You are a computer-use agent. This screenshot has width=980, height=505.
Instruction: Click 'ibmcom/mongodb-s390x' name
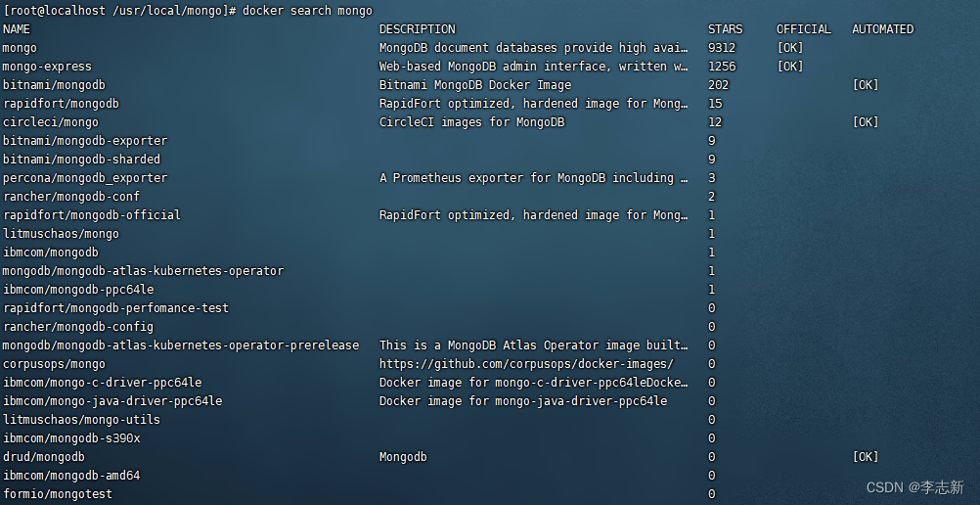[x=71, y=438]
